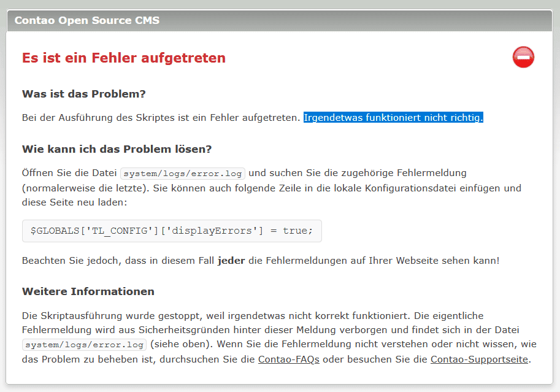Click the system/logs/error.log code after 'Öffnen Sie die Datei'
Image resolution: width=560 pixels, height=392 pixels.
[183, 174]
